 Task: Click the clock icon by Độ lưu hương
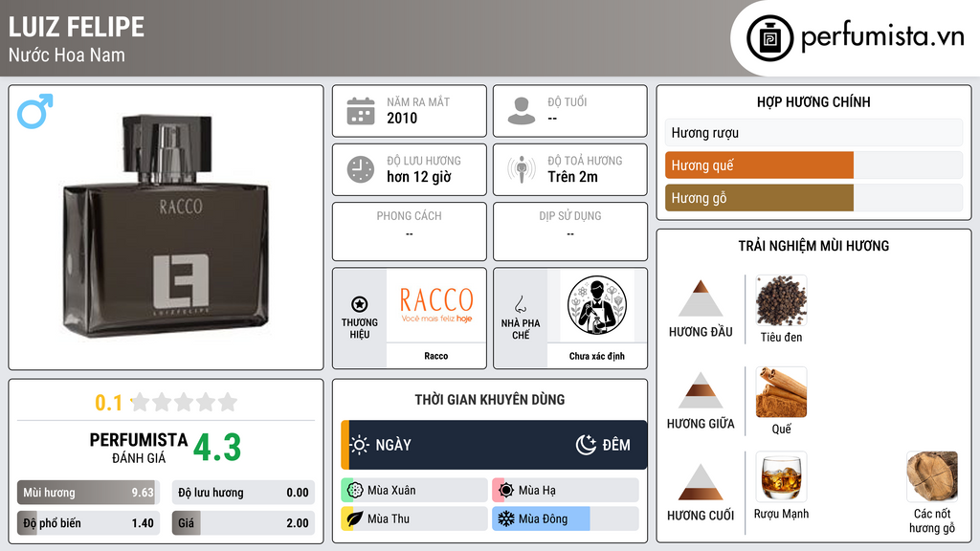coord(361,169)
